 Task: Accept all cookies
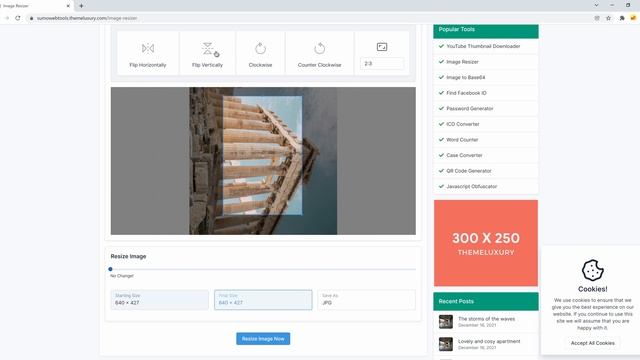593,343
